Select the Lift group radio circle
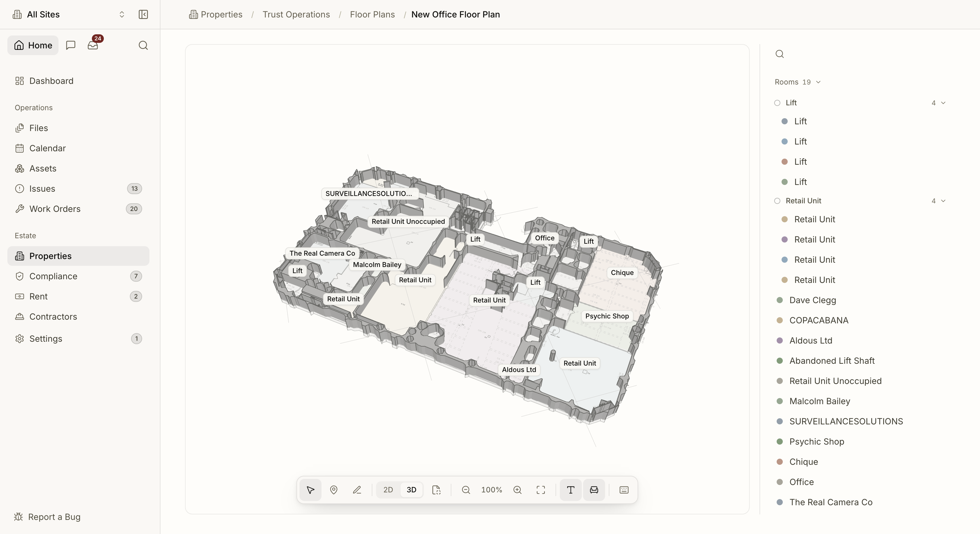This screenshot has width=980, height=534. tap(777, 103)
